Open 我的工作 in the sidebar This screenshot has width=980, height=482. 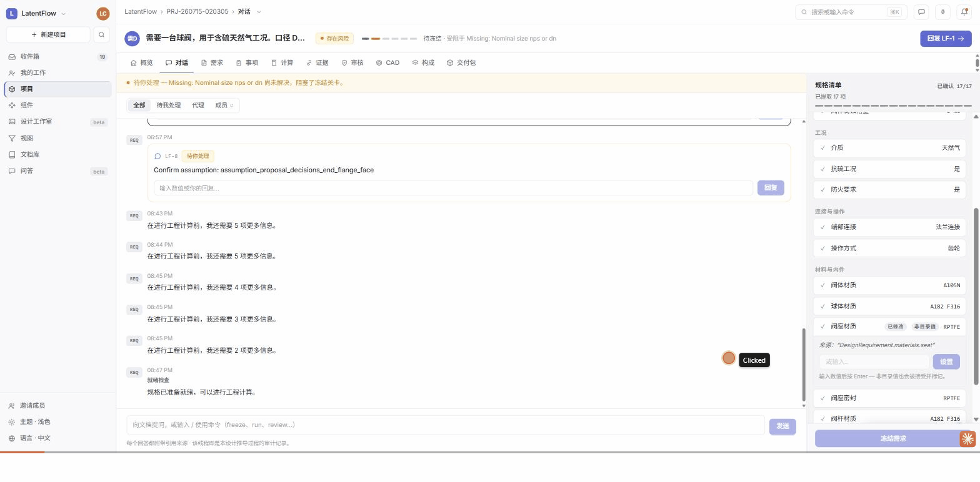pos(57,72)
